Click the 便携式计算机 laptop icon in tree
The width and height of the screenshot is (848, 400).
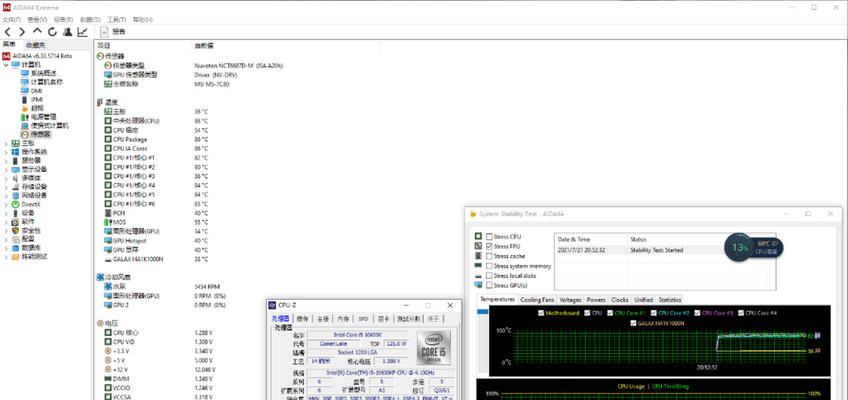[24, 125]
